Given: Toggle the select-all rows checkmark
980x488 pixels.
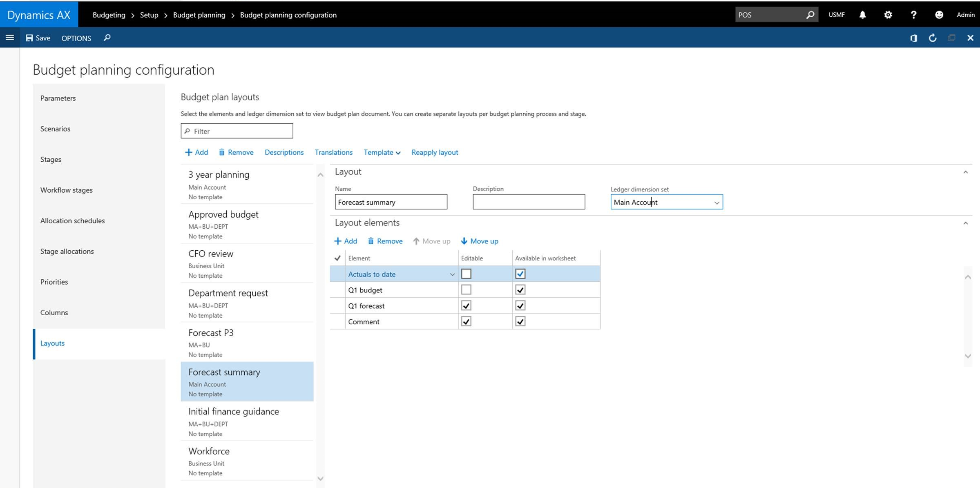Looking at the screenshot, I should tap(337, 258).
